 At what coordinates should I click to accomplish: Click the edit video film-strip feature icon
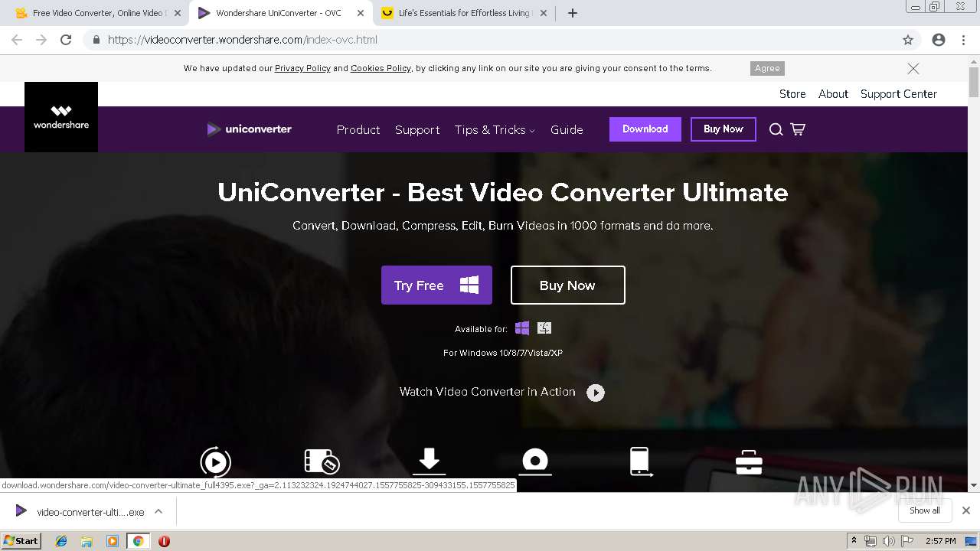(322, 461)
